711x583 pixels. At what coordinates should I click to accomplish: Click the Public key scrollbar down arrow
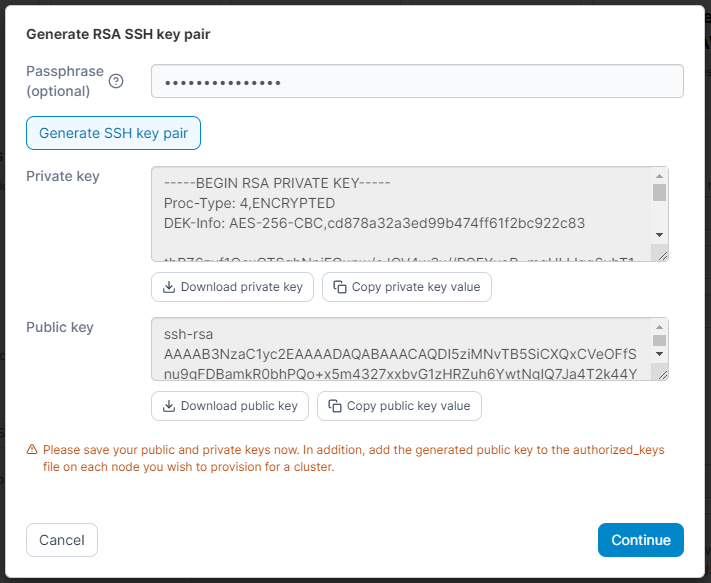coord(659,354)
